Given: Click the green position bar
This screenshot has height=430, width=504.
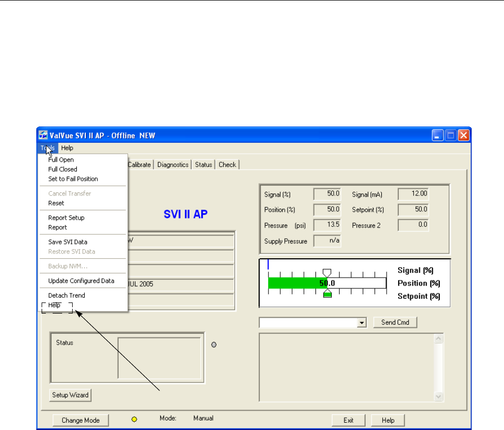Looking at the screenshot, I should coord(298,283).
